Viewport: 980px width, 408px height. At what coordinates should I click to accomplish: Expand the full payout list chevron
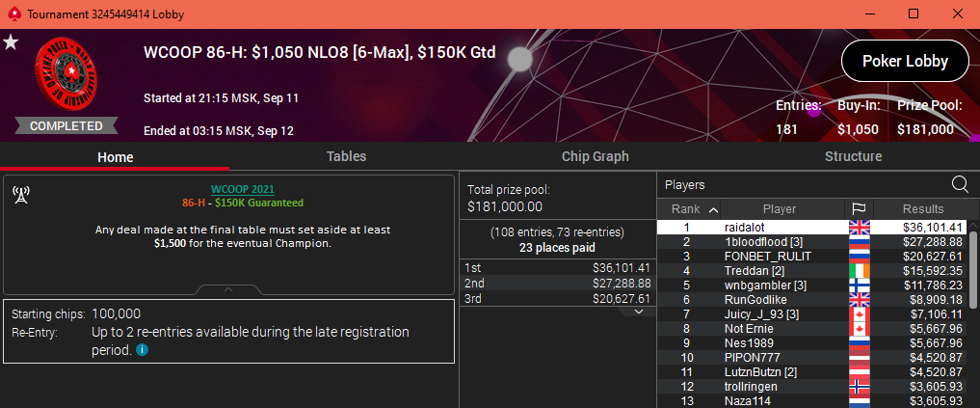tap(638, 312)
